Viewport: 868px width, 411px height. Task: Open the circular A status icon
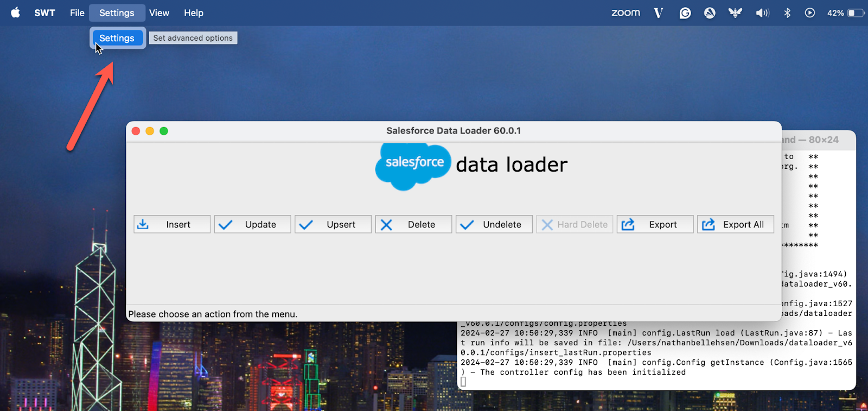click(710, 12)
